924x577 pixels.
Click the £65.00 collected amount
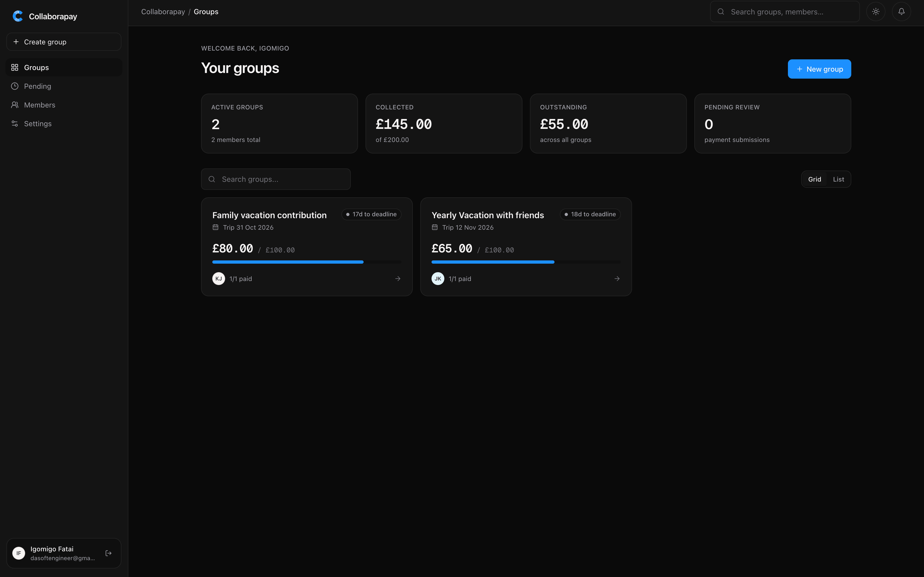tap(452, 248)
